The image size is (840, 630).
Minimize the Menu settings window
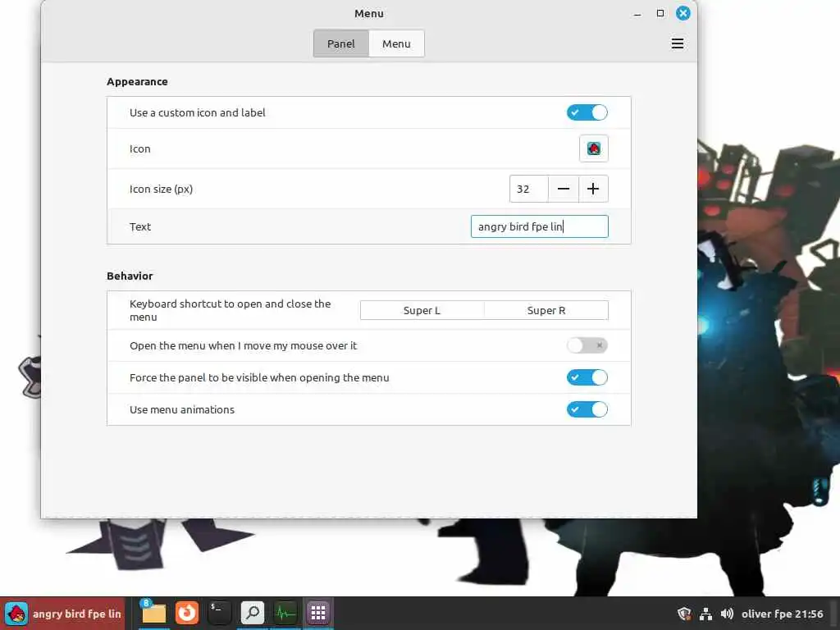pyautogui.click(x=637, y=14)
